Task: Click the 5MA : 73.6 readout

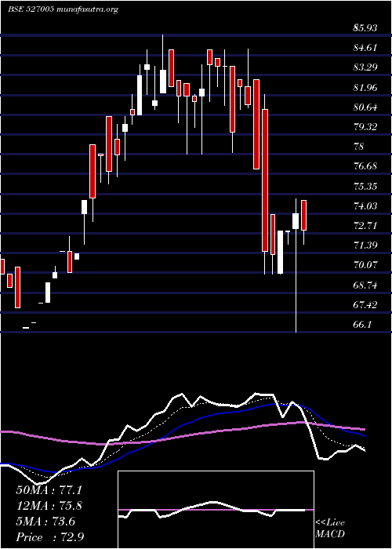Action: click(x=45, y=521)
